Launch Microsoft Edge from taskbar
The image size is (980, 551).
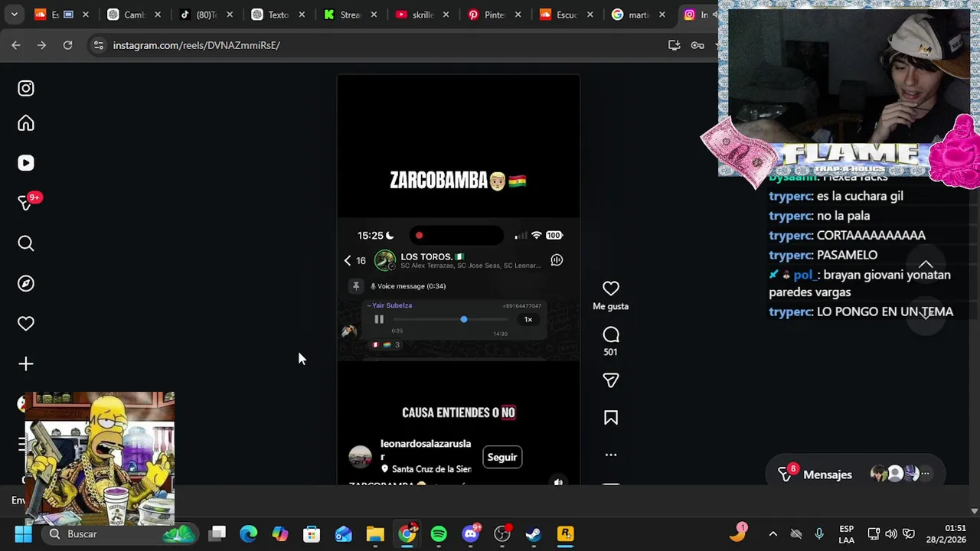pos(249,533)
